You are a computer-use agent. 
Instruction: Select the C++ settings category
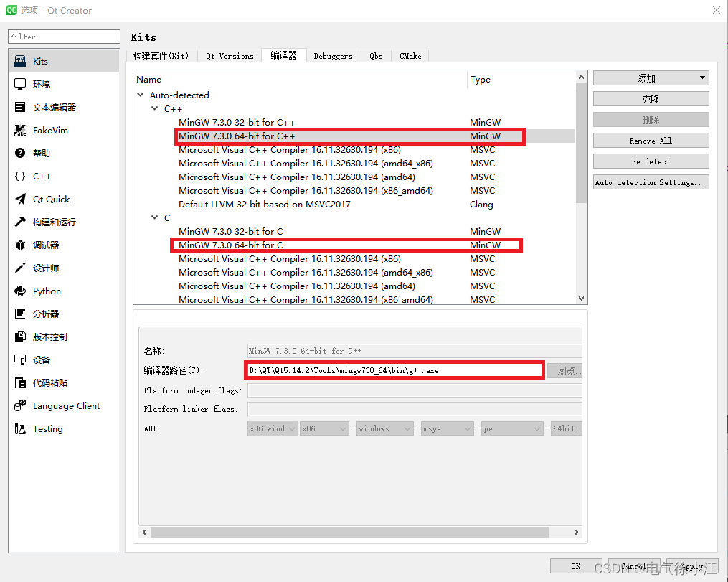coord(39,175)
